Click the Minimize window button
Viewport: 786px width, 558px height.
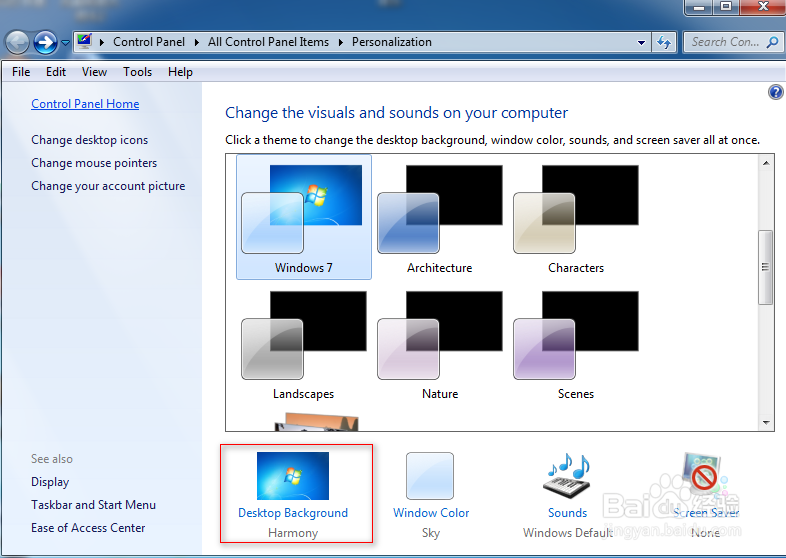[x=699, y=7]
